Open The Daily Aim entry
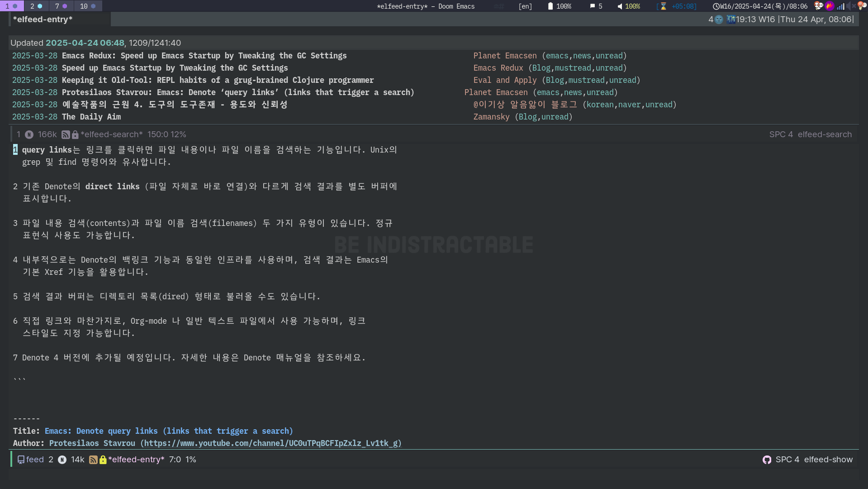 point(91,117)
